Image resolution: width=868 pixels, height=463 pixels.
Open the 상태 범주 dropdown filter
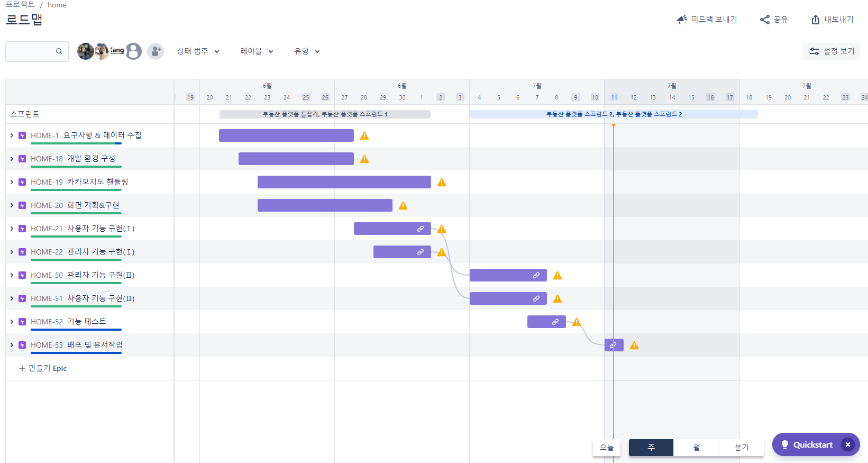[198, 51]
